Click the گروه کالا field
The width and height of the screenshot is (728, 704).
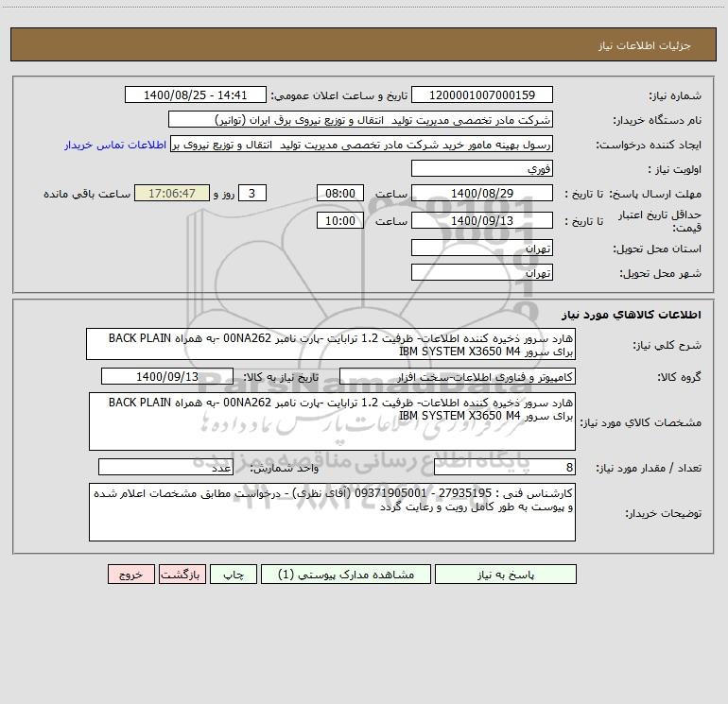(x=458, y=376)
